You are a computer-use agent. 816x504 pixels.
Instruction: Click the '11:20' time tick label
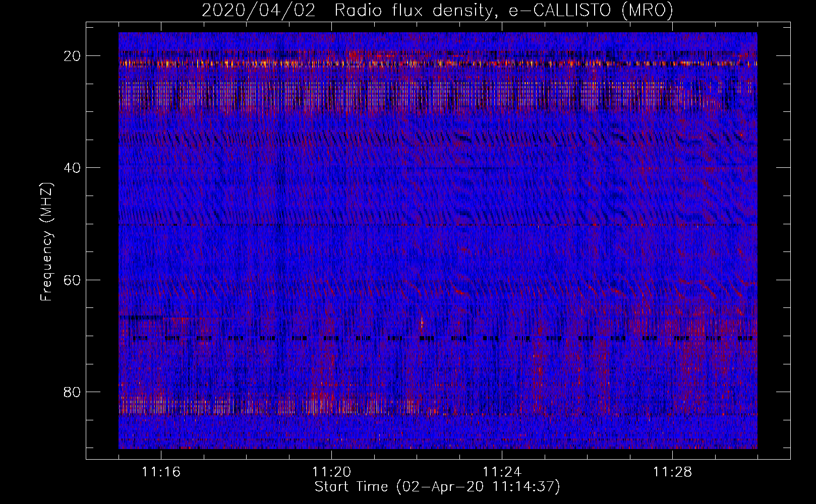(x=332, y=472)
